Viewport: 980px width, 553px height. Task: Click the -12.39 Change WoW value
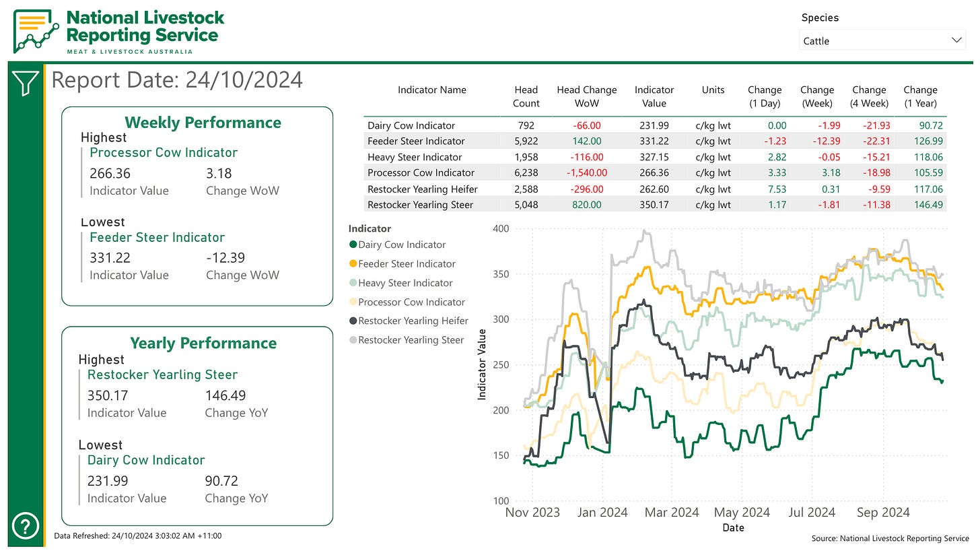(225, 258)
